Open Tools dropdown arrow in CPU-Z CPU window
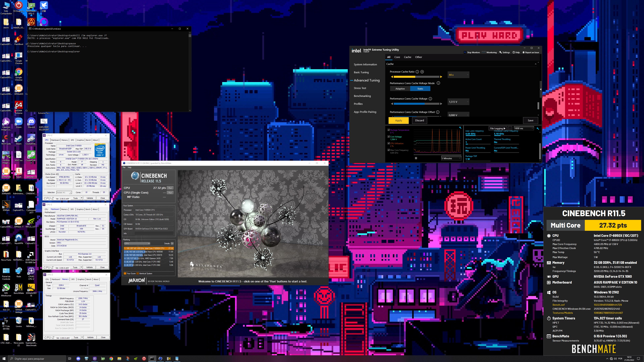Image resolution: width=644 pixels, height=362 pixels. pos(82,198)
